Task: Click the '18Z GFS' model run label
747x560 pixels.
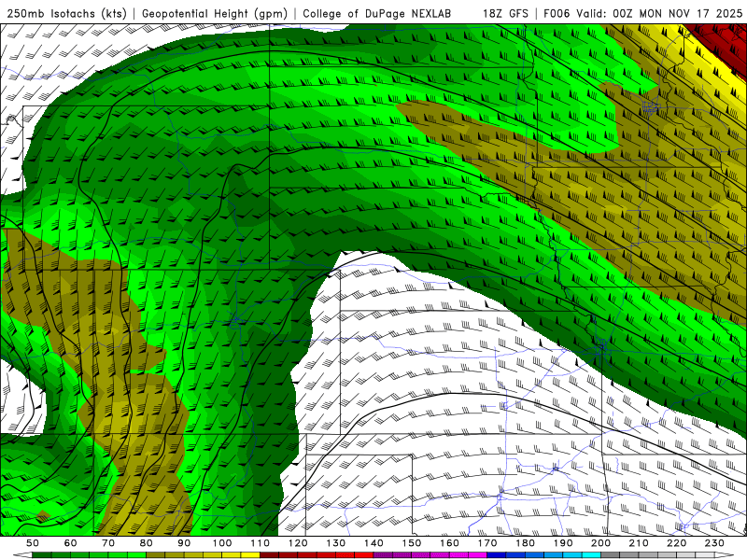Action: click(x=505, y=14)
